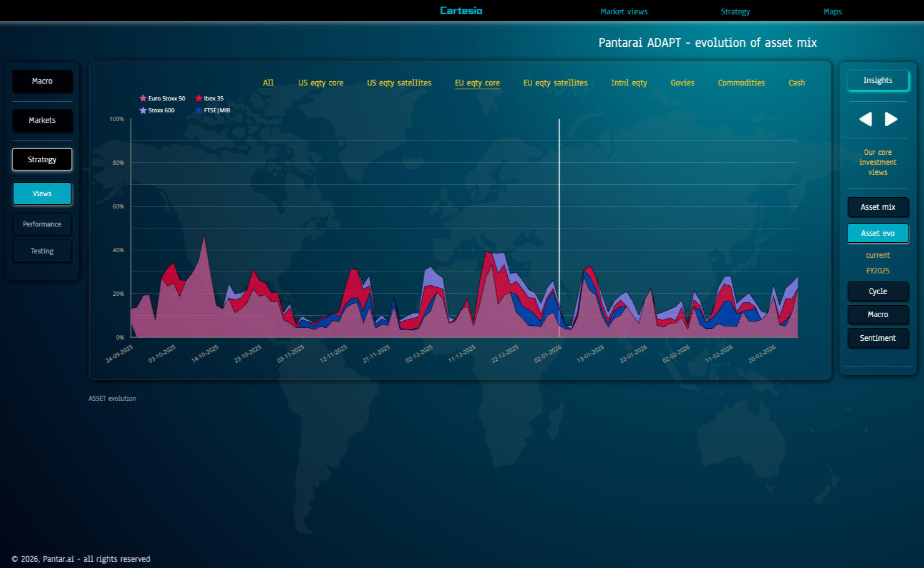Click the Insights button

pyautogui.click(x=877, y=81)
